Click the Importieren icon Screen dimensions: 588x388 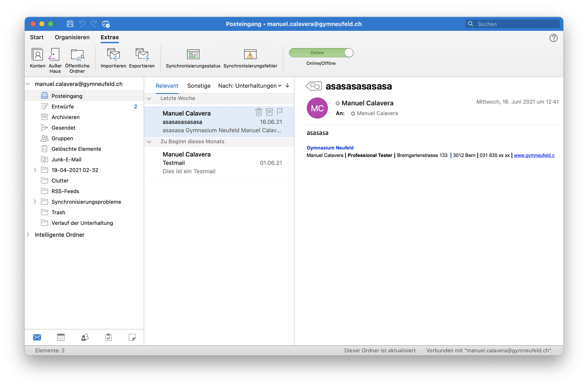[113, 54]
